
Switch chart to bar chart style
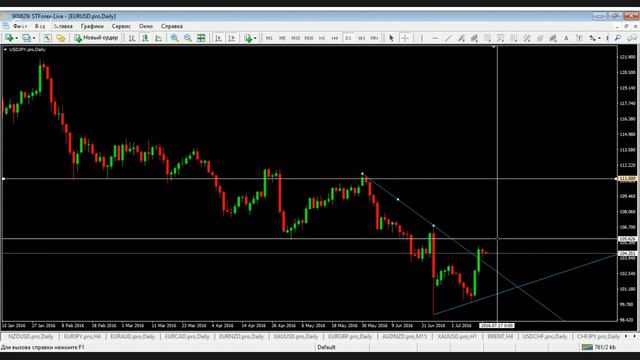[x=132, y=38]
